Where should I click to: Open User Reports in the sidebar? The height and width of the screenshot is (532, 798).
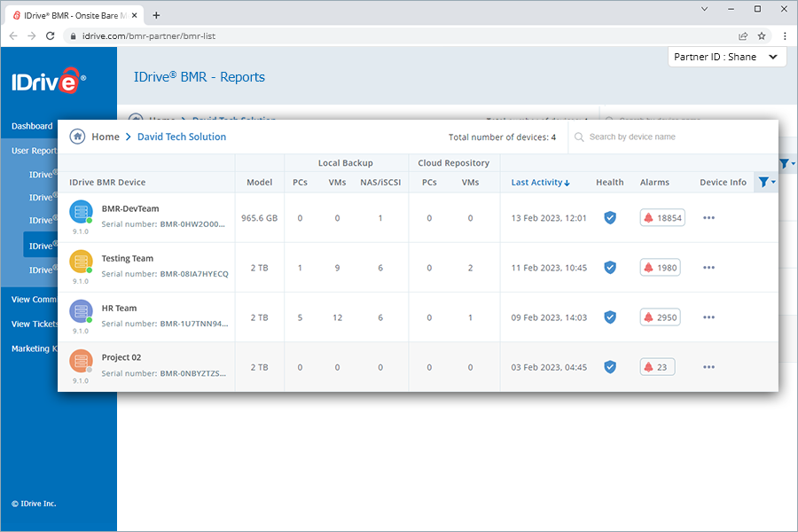pyautogui.click(x=34, y=151)
